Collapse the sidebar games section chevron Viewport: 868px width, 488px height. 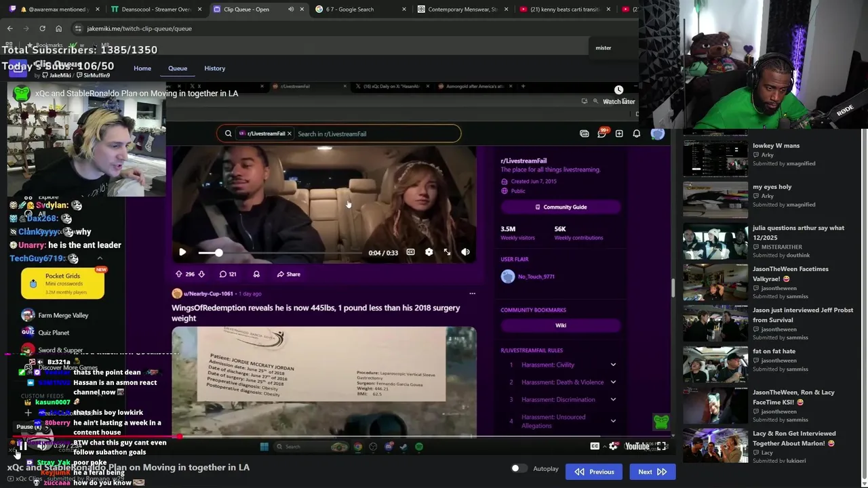point(100,258)
